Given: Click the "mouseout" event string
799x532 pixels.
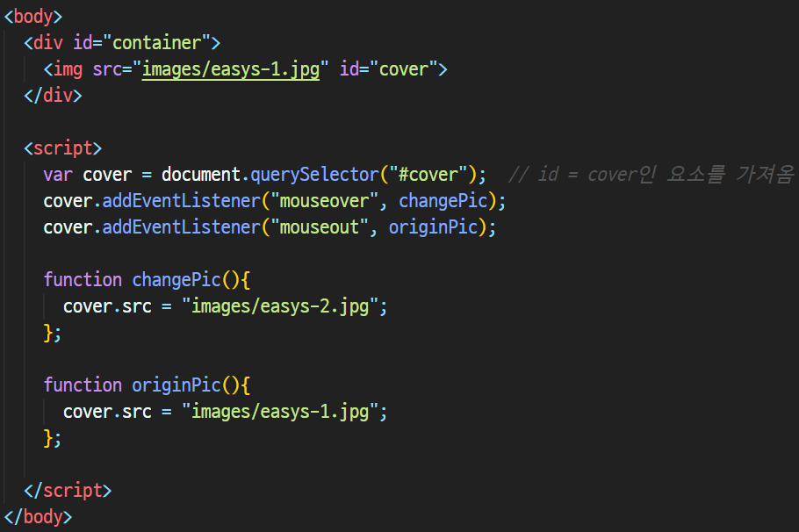Looking at the screenshot, I should pos(319,227).
